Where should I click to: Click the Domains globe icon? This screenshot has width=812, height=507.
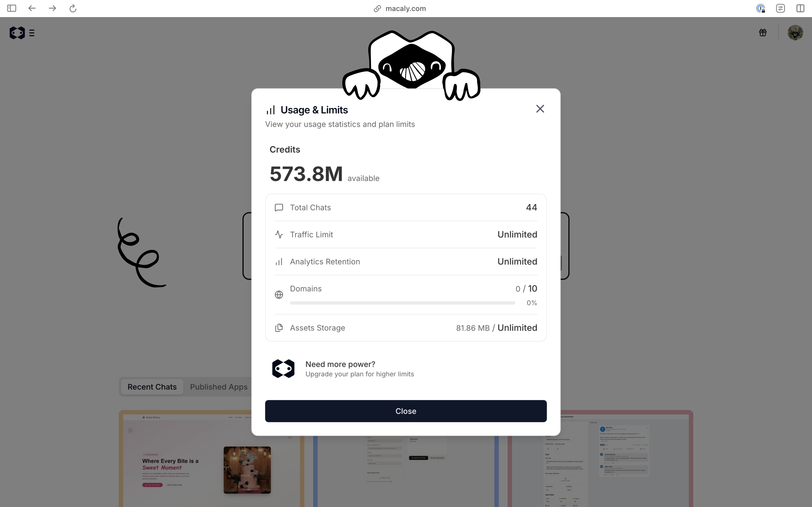279,294
